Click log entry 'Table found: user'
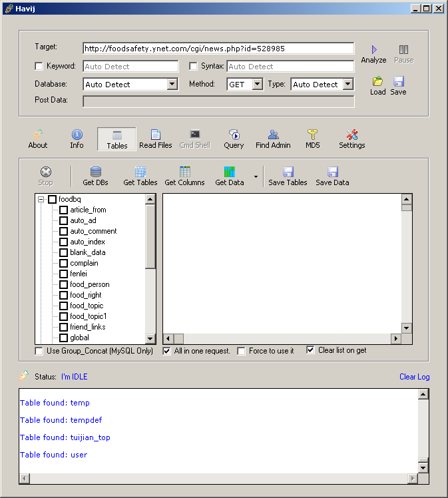 click(53, 455)
